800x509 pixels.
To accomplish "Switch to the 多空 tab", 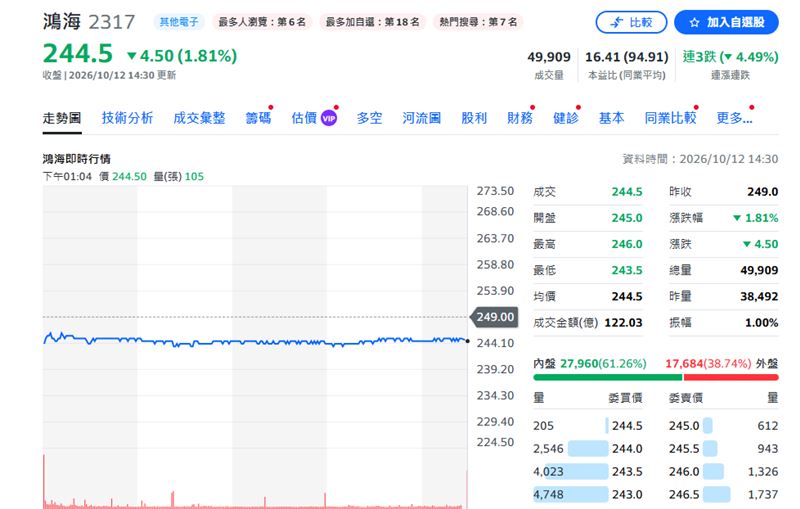I will tap(369, 118).
